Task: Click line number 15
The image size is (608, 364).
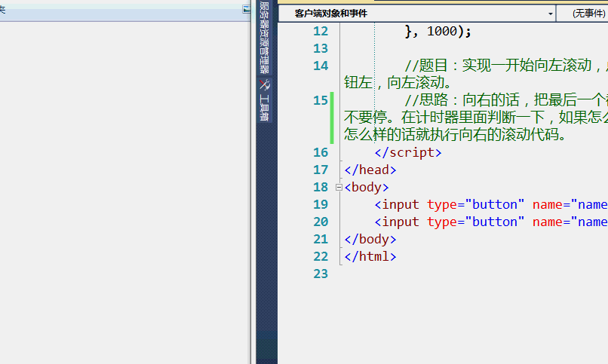Action: [x=321, y=100]
